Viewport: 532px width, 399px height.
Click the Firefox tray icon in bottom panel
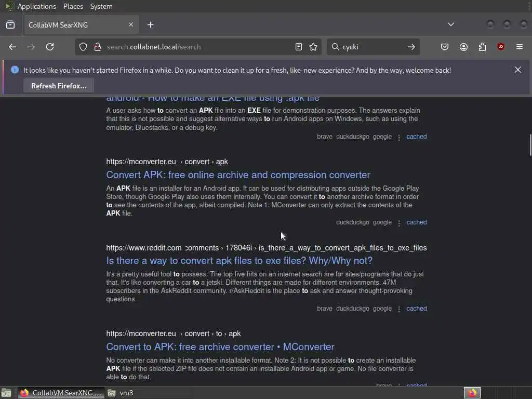[472, 393]
